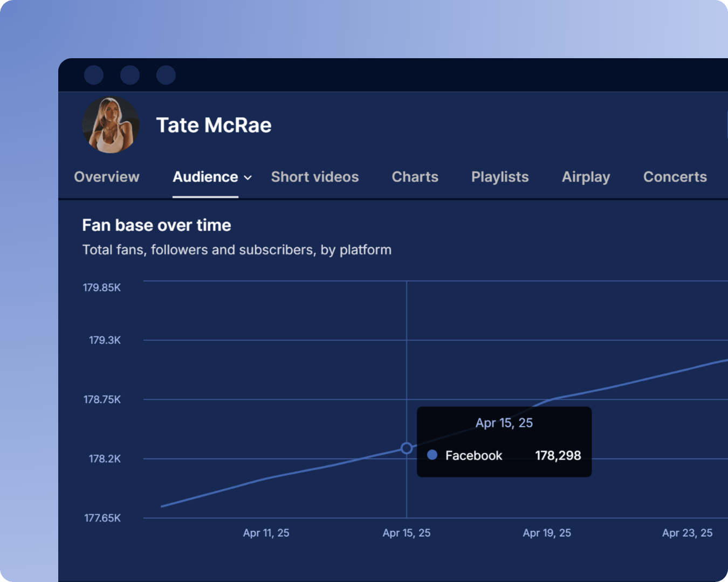Click the Apr 23, 25 axis label
Screen dimensions: 728x582
[687, 533]
